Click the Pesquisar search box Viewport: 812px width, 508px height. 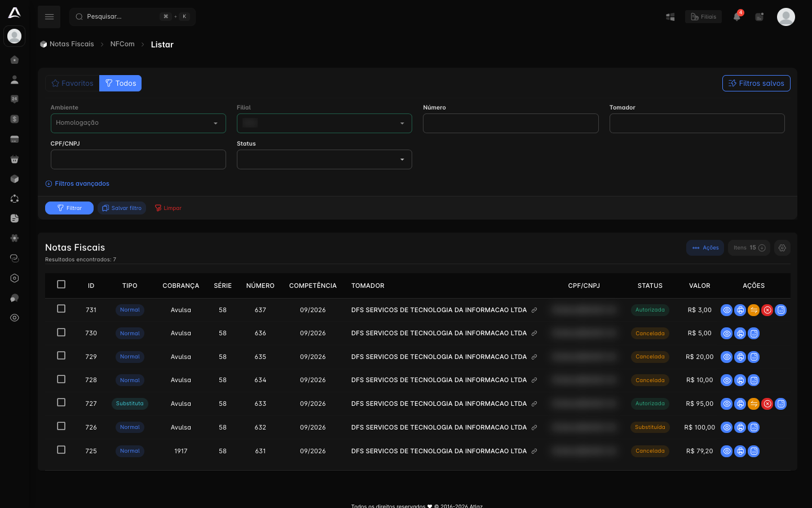pyautogui.click(x=133, y=17)
